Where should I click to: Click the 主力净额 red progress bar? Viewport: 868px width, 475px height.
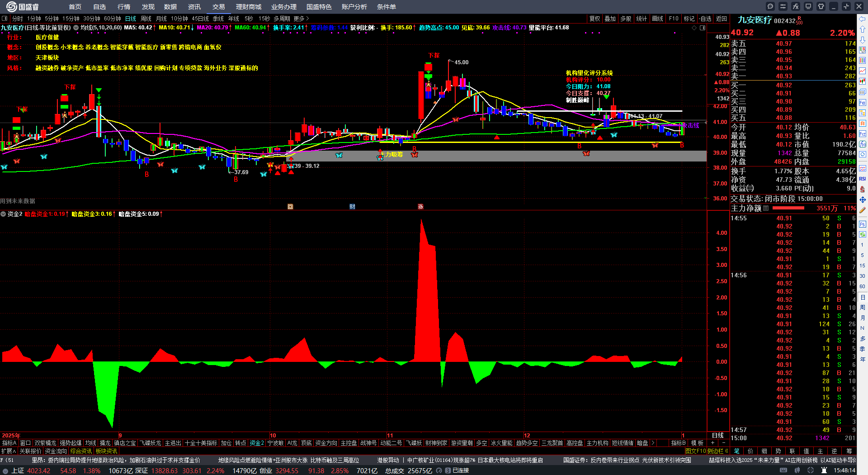coord(788,208)
